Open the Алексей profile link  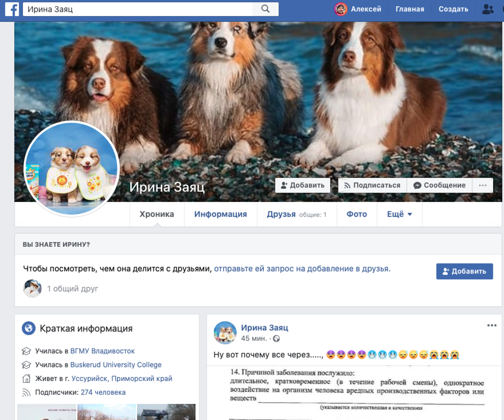coord(366,9)
